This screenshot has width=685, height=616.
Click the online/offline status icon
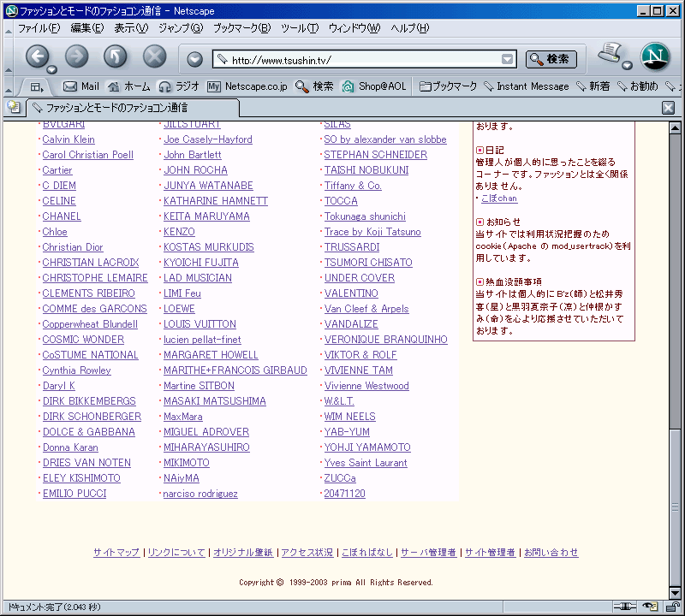click(625, 607)
